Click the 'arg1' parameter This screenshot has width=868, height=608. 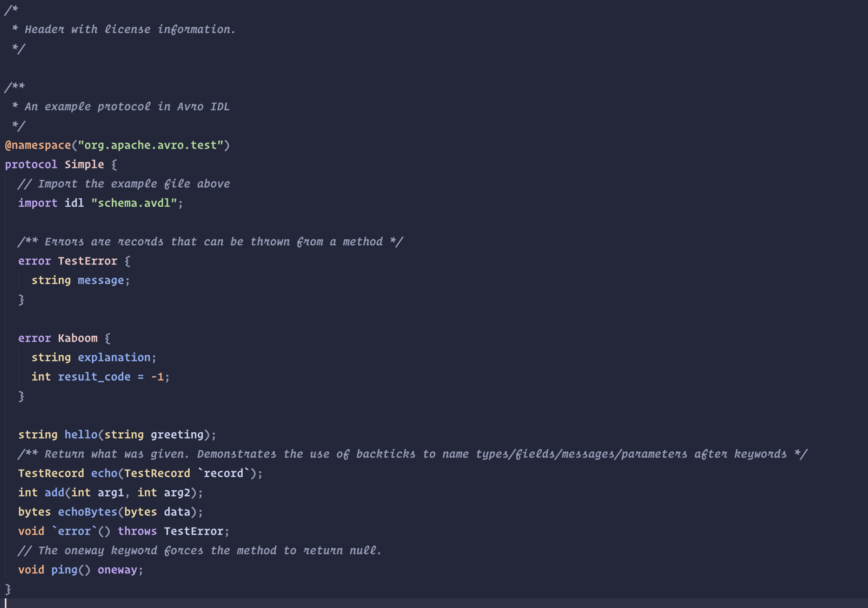pos(111,493)
